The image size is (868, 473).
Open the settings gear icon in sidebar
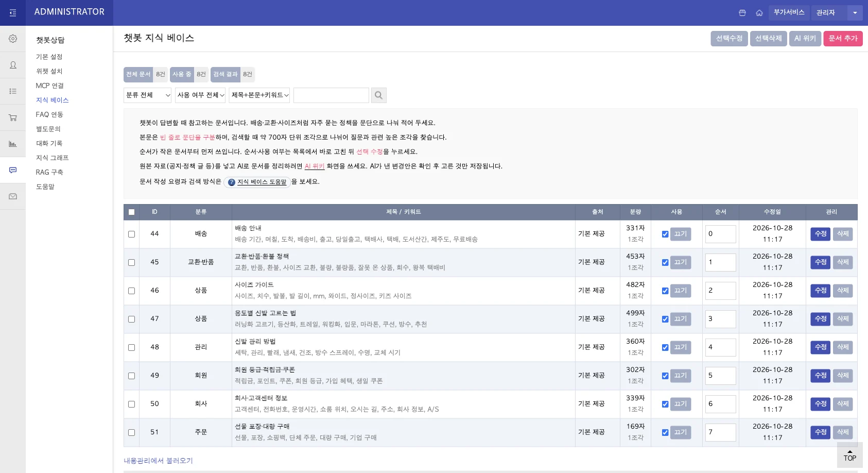click(13, 39)
